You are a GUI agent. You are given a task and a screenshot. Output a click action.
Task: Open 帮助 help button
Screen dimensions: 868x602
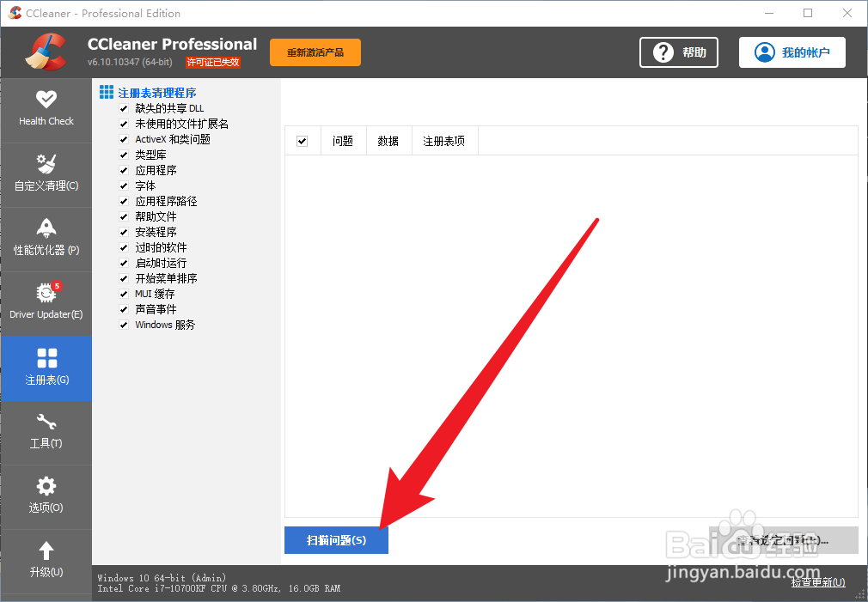(679, 52)
